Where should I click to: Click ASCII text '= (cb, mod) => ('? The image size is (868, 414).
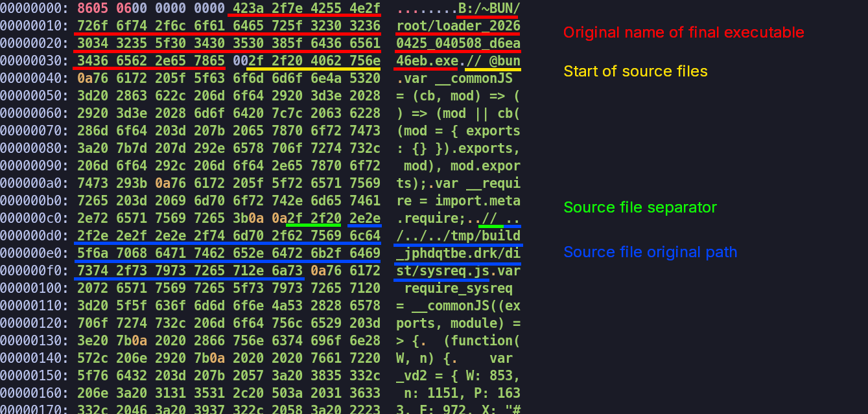coord(458,96)
